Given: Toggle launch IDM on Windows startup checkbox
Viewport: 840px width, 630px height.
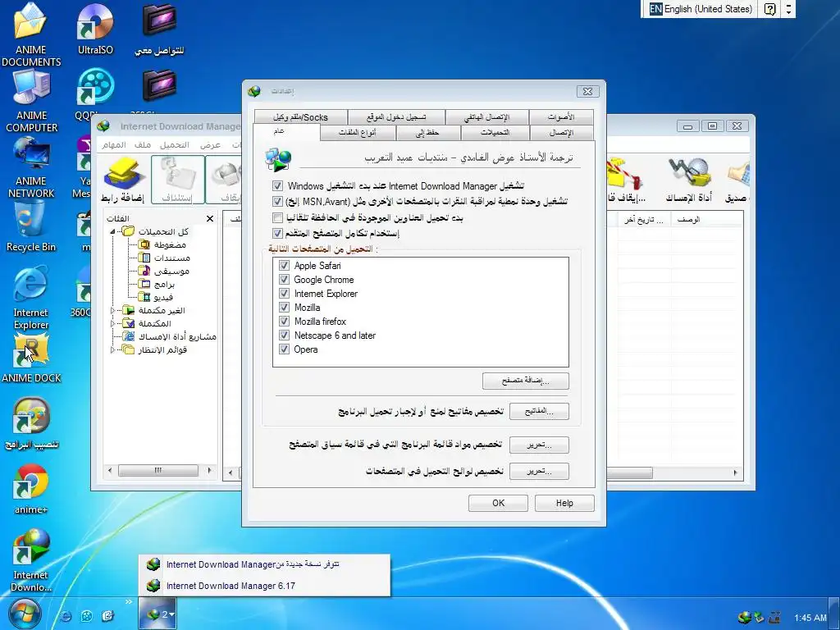Looking at the screenshot, I should point(277,186).
